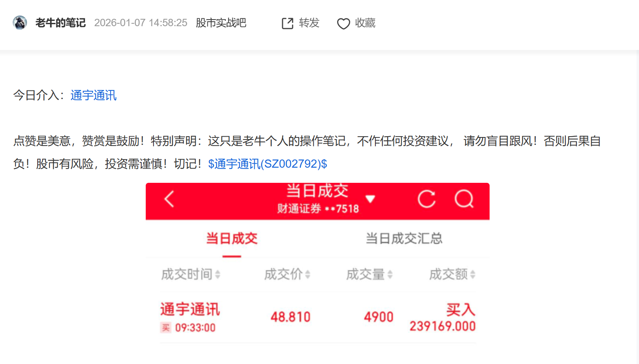Sort by 成交价 column arrows
This screenshot has height=364, width=639.
coord(308,274)
